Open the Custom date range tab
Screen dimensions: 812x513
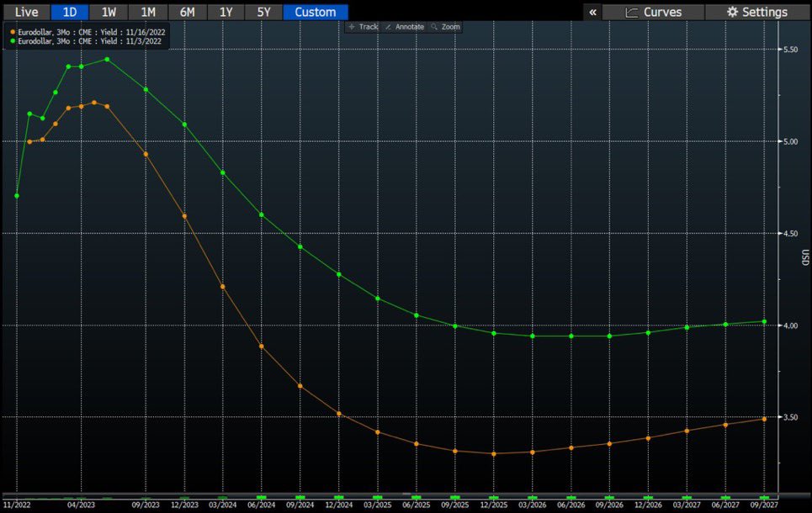(316, 12)
